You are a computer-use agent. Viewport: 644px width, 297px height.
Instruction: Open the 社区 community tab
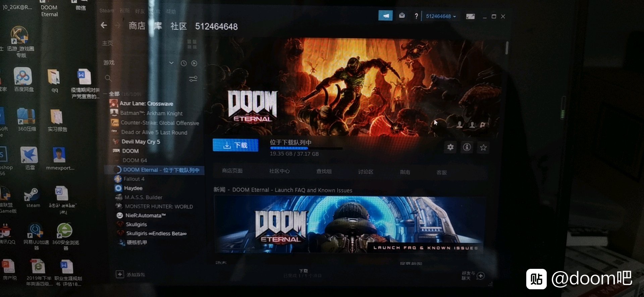click(x=178, y=26)
